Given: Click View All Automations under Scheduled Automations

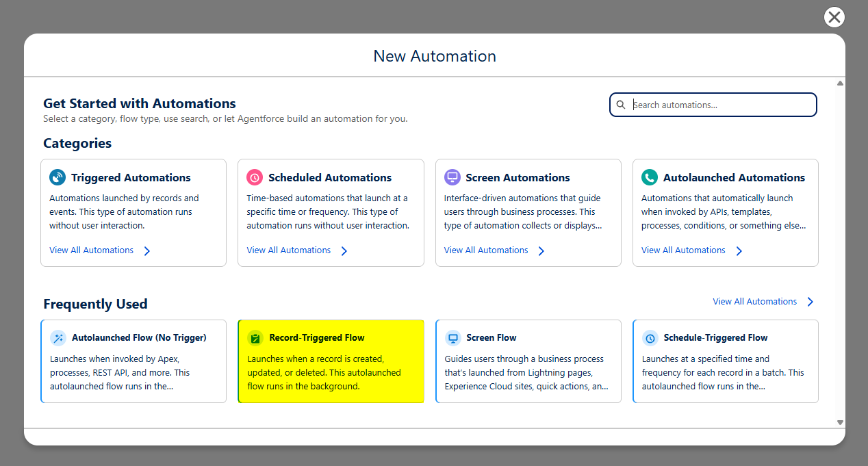Looking at the screenshot, I should [x=288, y=250].
